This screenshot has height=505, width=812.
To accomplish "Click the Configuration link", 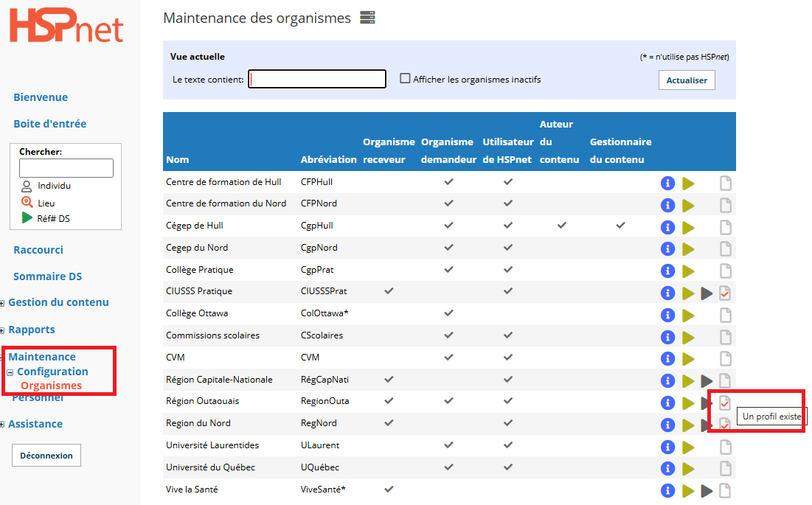I will 52,372.
